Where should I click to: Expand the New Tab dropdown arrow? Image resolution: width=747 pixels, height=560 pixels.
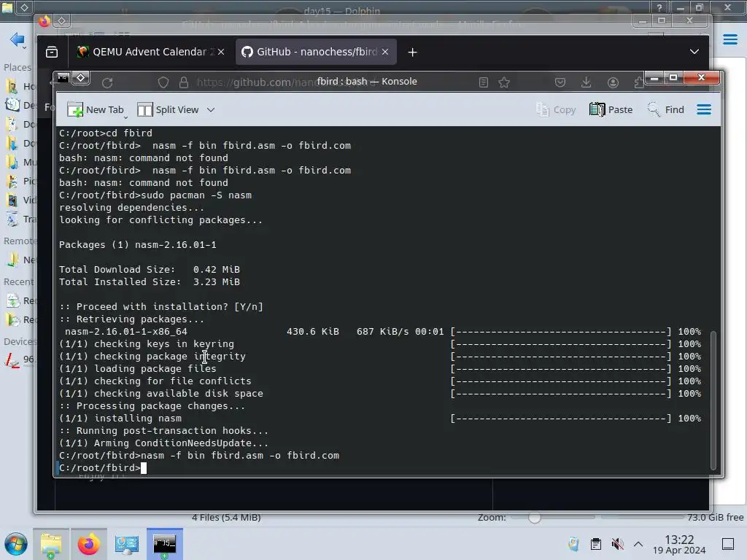[x=125, y=117]
